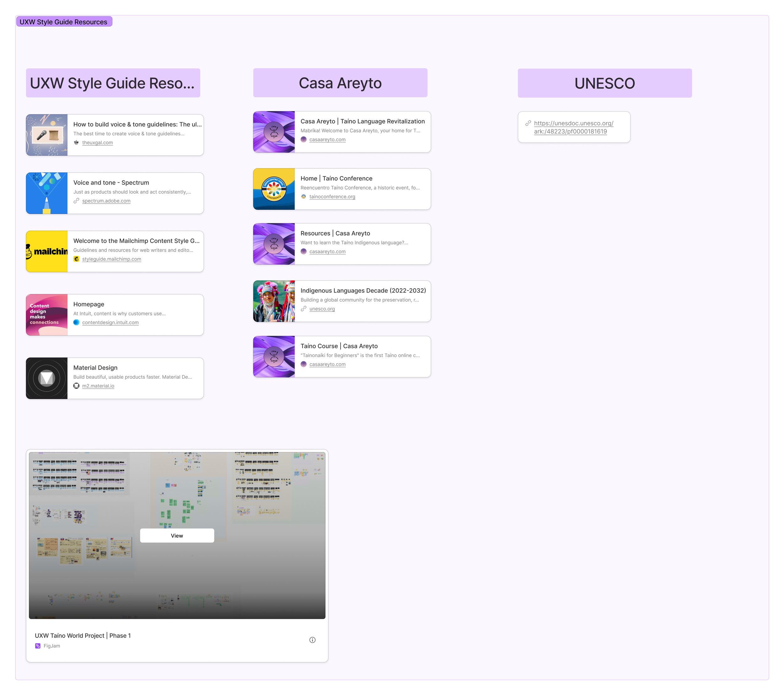Click the info icon on FigJam card
Screen dimensions: 784x695
(312, 640)
